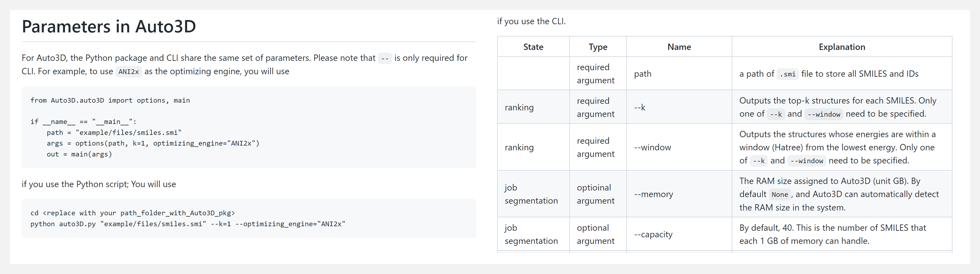Click the Explanation column header
Screen dimensions: 980x274
tap(842, 47)
